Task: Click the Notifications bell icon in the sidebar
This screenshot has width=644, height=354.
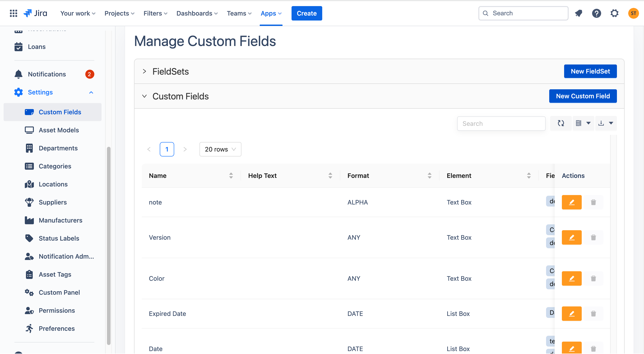Action: pos(19,74)
